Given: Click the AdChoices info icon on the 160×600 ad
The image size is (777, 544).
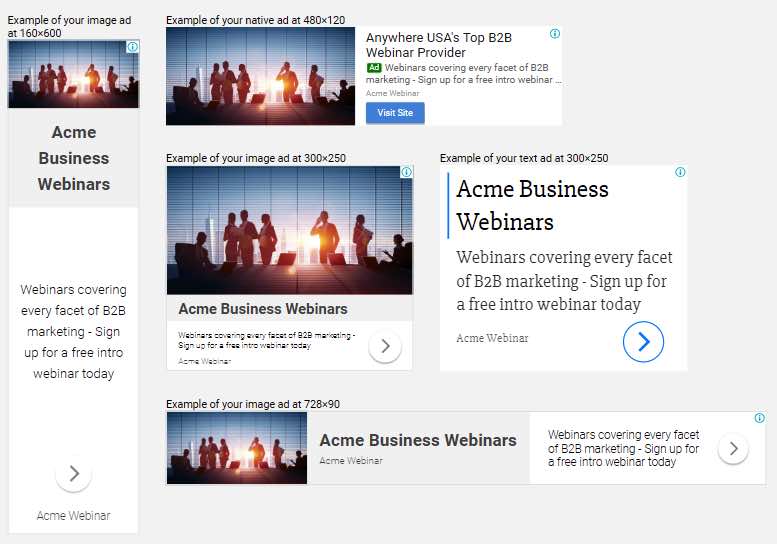Looking at the screenshot, I should click(133, 47).
